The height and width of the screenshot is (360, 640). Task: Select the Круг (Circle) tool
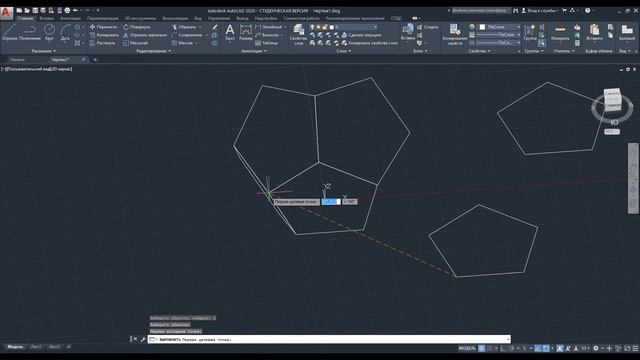pyautogui.click(x=49, y=32)
